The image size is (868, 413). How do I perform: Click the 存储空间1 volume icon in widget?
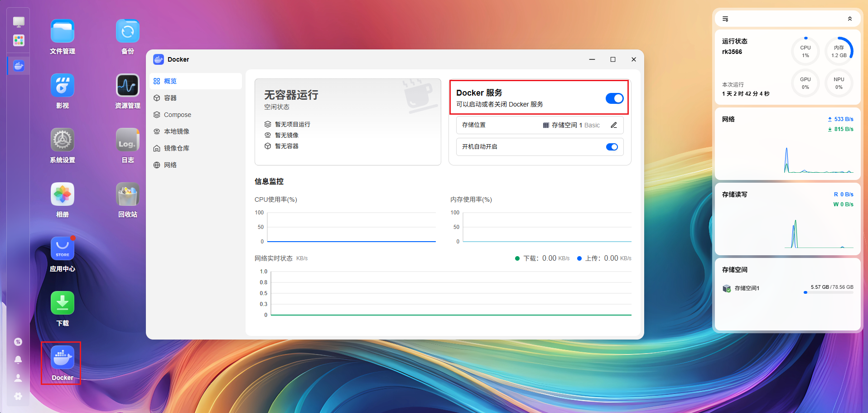click(x=727, y=288)
